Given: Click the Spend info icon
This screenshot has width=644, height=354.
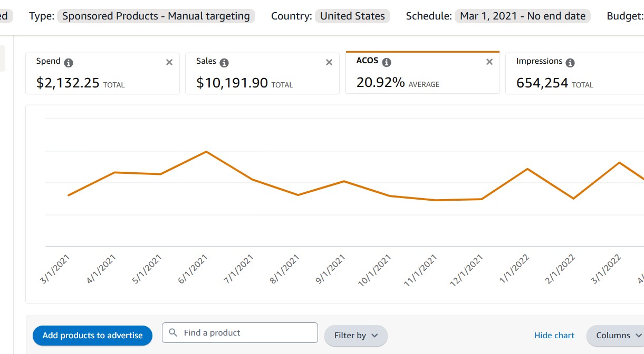Looking at the screenshot, I should (69, 63).
